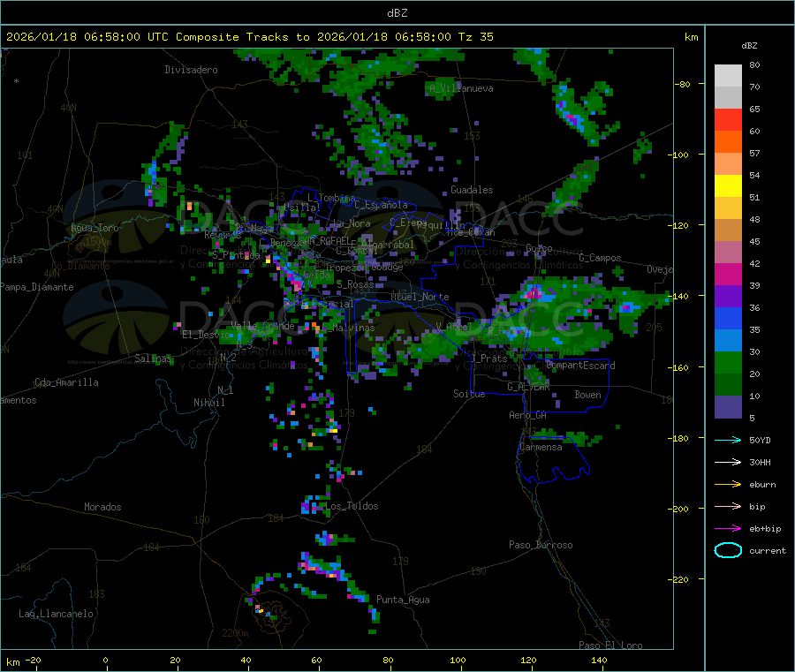Click the Bowen place label
795x672 pixels.
click(x=587, y=395)
